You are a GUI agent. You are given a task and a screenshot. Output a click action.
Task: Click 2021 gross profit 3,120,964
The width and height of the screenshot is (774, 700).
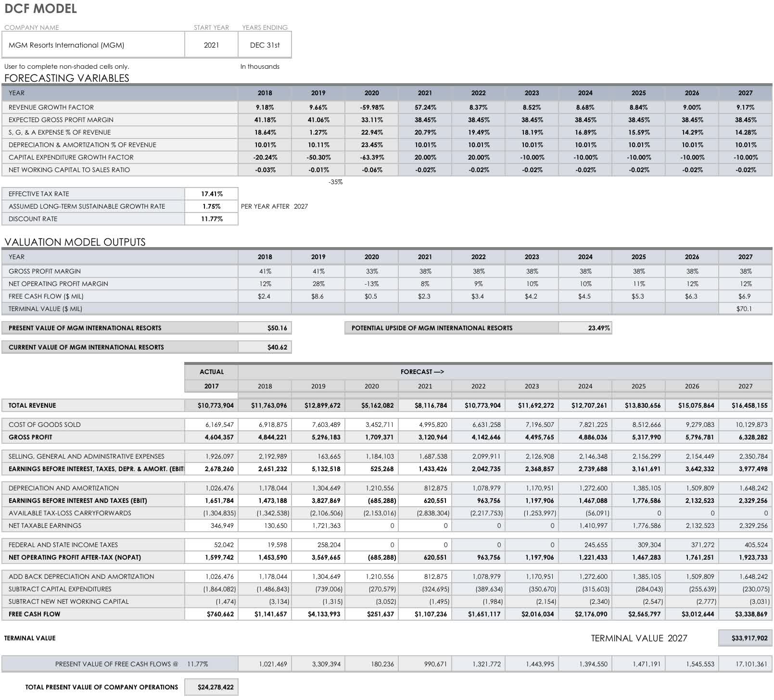pyautogui.click(x=425, y=437)
